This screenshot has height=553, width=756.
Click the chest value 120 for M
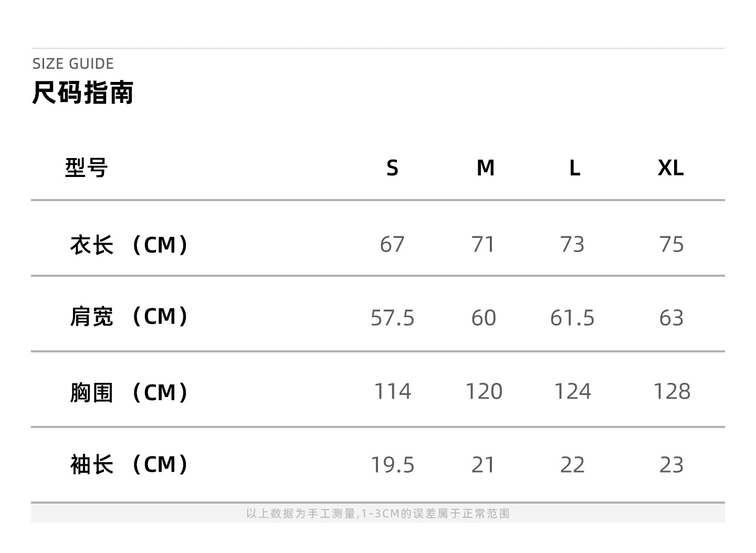[484, 392]
